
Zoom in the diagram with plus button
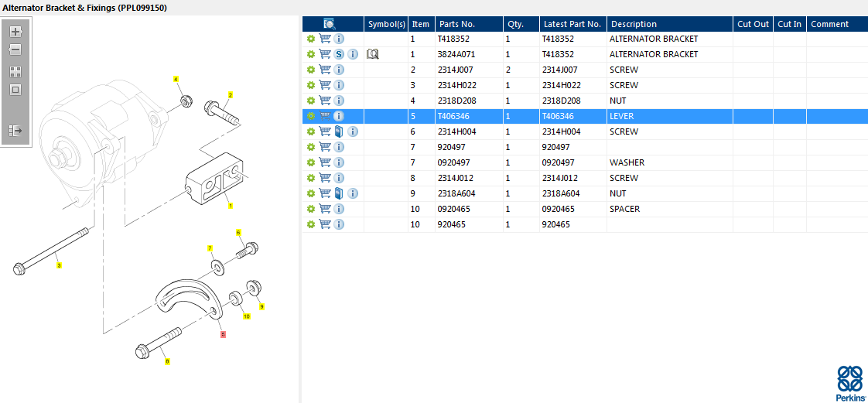pyautogui.click(x=15, y=32)
